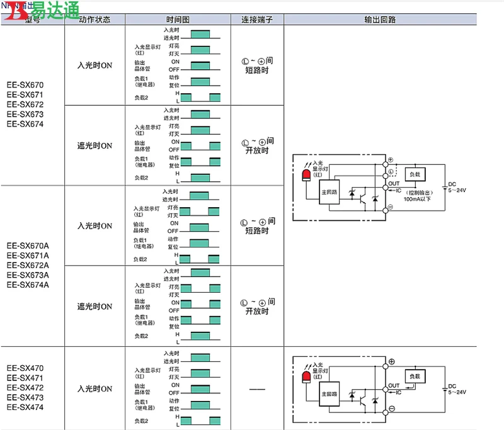Viewport: 504px width, 430px height.
Task: Select model name EE-SX671
Action: tap(25, 94)
